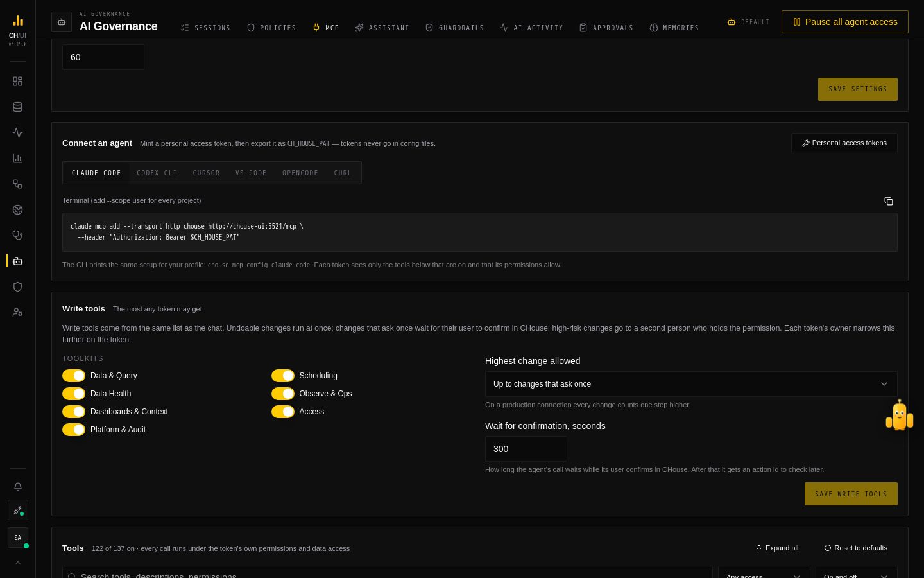The width and height of the screenshot is (924, 578).
Task: Open the stethoscope health icon in sidebar
Action: [x=17, y=236]
